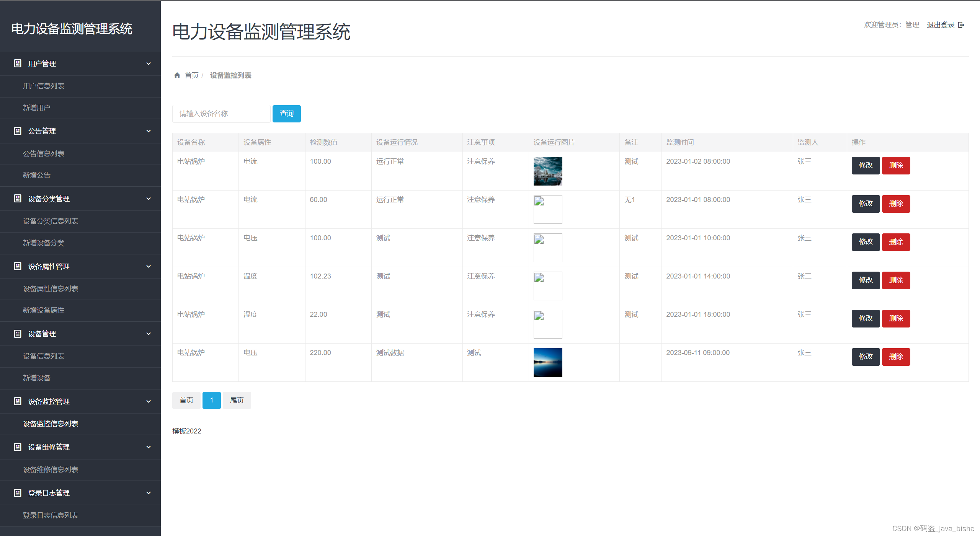980x536 pixels.
Task: Collapse the 用户管理 chevron
Action: [149, 64]
